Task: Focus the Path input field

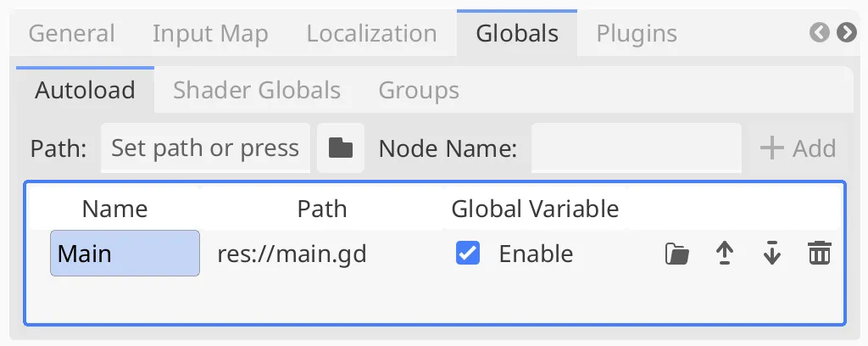Action: (205, 148)
